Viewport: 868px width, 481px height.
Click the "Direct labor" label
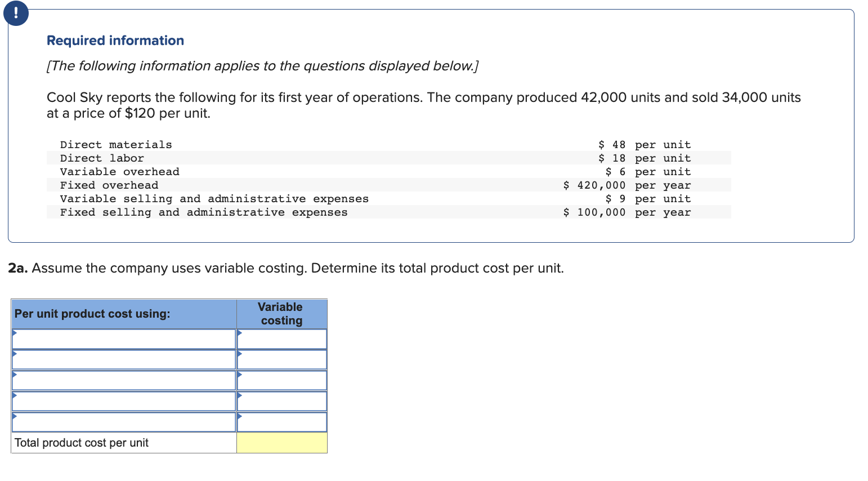[x=102, y=158]
